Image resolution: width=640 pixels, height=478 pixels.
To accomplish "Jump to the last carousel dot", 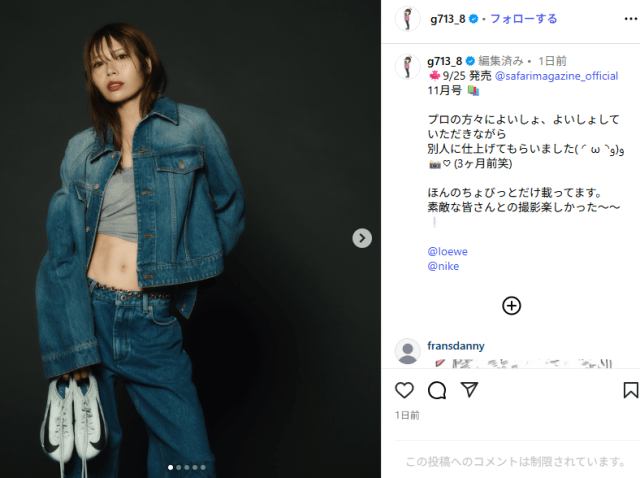I will [203, 467].
